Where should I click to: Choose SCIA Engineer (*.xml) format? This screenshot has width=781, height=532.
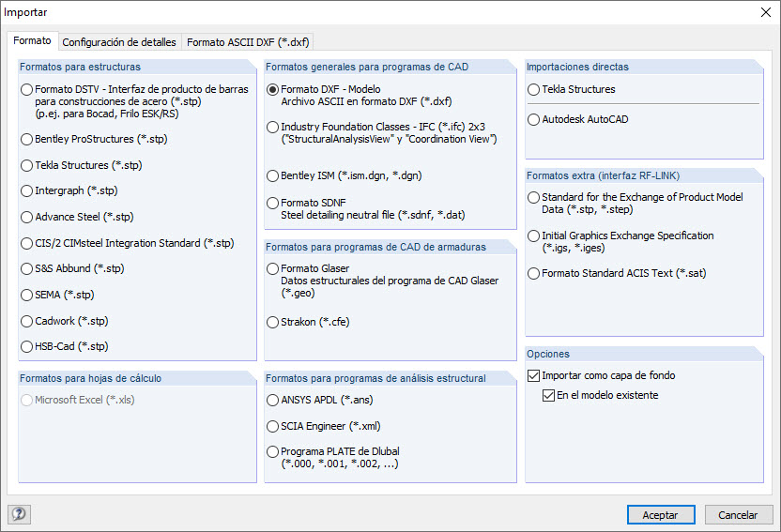(273, 426)
